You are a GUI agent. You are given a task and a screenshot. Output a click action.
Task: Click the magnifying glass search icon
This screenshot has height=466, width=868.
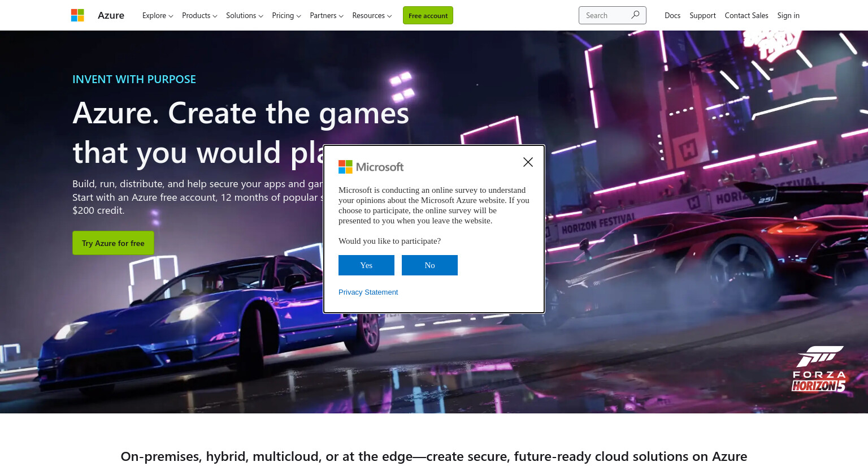tap(636, 15)
